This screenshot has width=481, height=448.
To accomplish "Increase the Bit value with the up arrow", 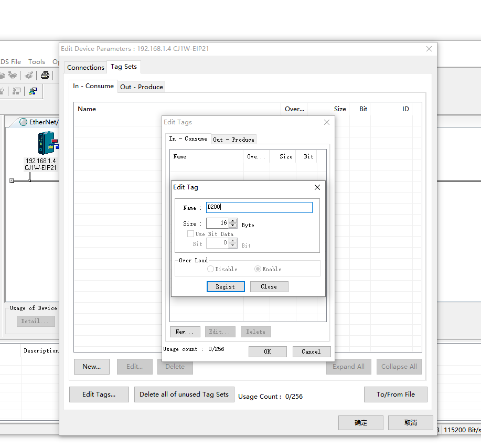I will pyautogui.click(x=233, y=241).
